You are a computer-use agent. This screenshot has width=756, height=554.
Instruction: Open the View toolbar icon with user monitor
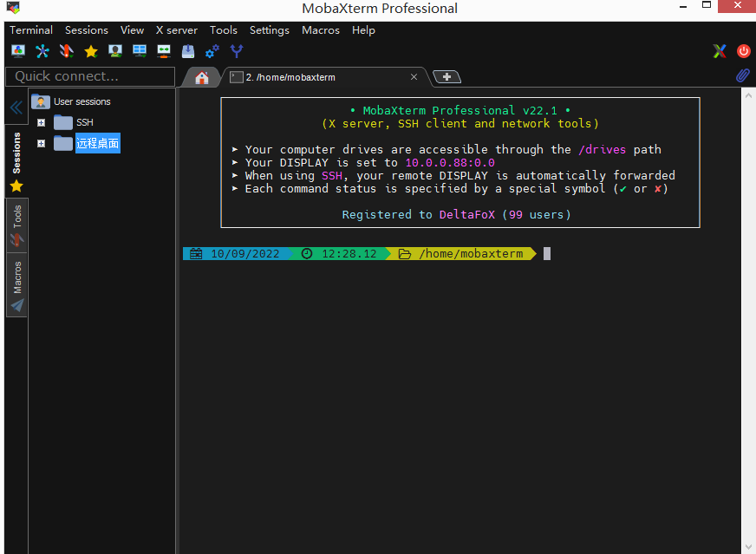pos(115,50)
